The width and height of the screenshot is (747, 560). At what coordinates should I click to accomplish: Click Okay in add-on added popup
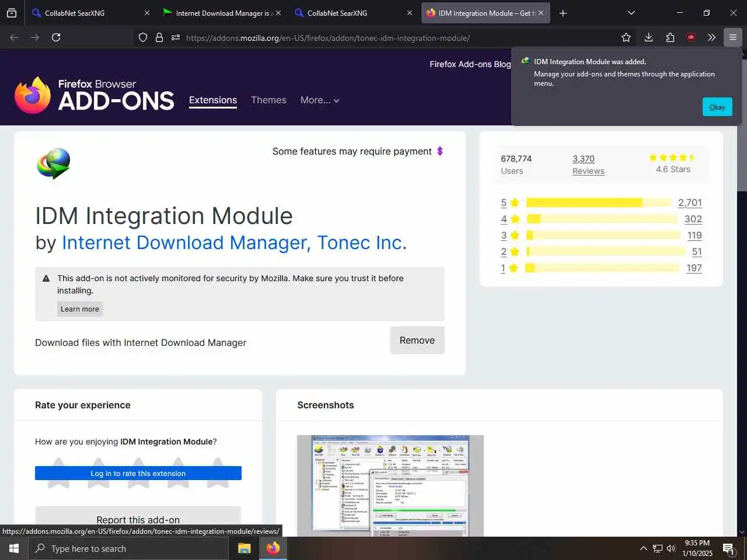coord(717,107)
